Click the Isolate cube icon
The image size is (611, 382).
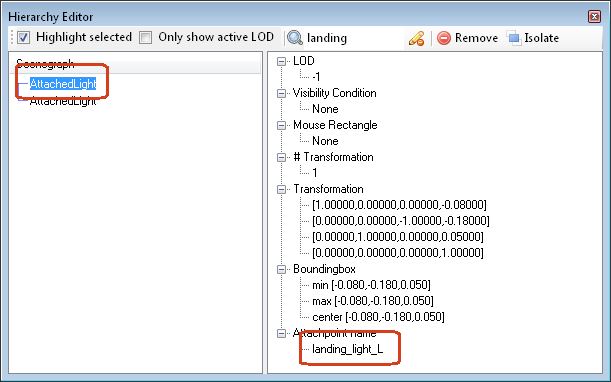[514, 38]
